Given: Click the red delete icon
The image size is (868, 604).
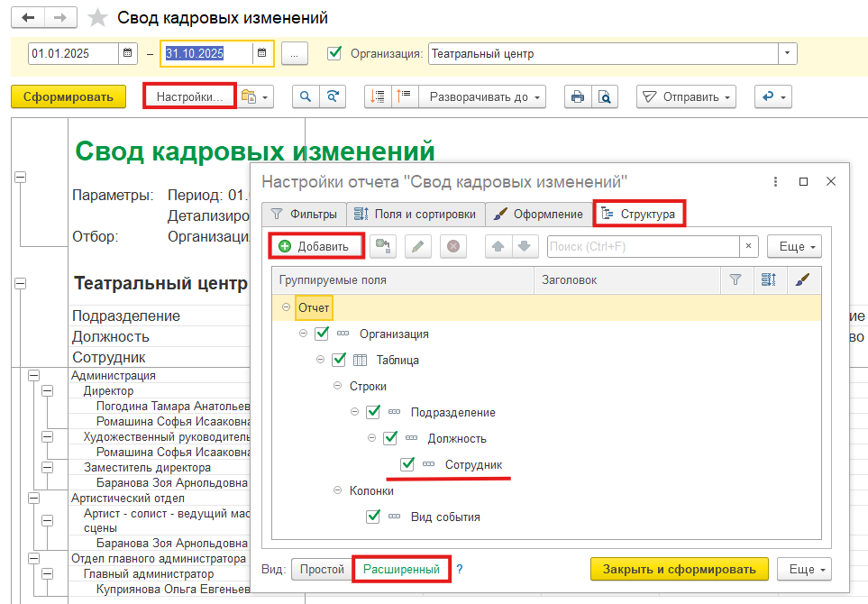Looking at the screenshot, I should [453, 246].
